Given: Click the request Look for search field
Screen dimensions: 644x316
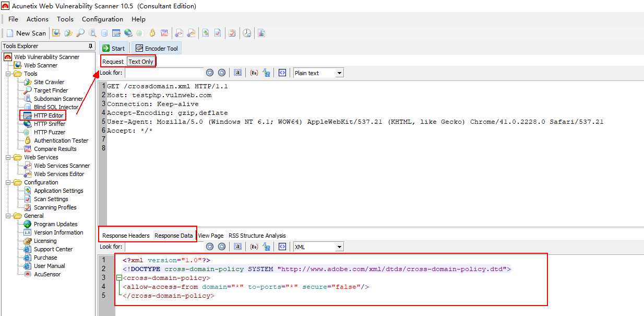Looking at the screenshot, I should point(164,73).
